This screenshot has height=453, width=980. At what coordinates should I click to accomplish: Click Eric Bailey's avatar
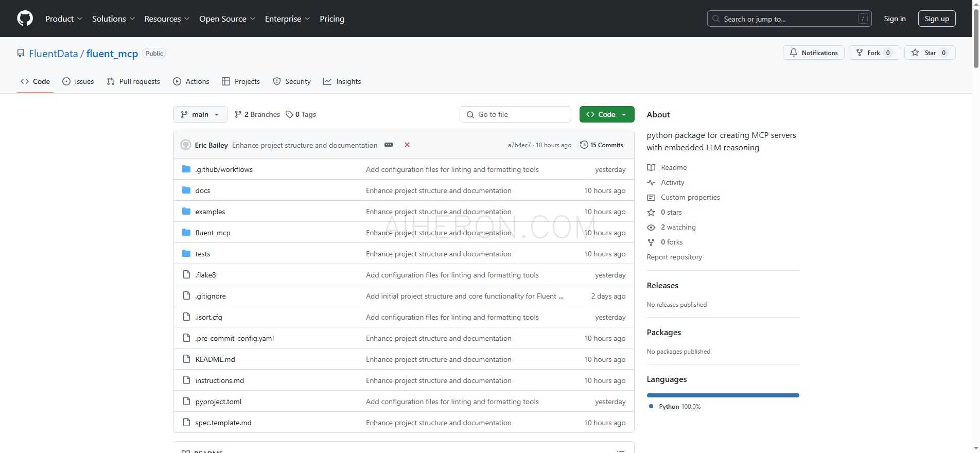tap(186, 145)
